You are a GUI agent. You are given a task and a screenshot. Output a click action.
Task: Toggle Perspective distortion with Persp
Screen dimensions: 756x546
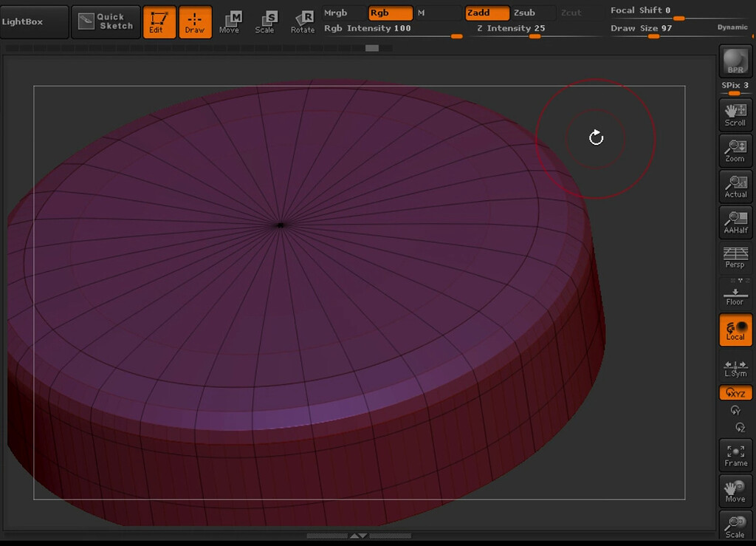[735, 256]
